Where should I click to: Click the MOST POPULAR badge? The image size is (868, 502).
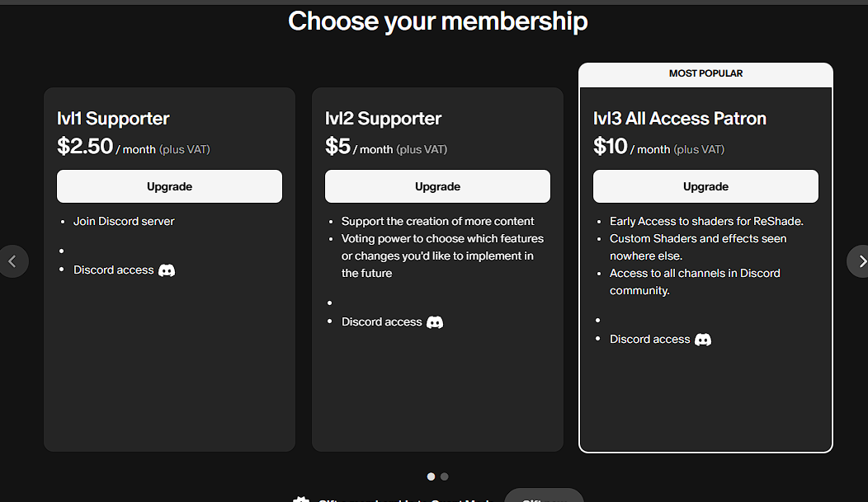click(x=705, y=74)
